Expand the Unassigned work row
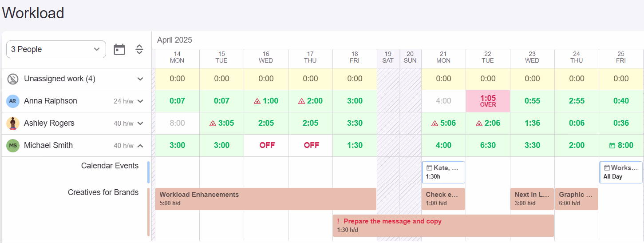Viewport: 644px width, 243px height. 140,79
